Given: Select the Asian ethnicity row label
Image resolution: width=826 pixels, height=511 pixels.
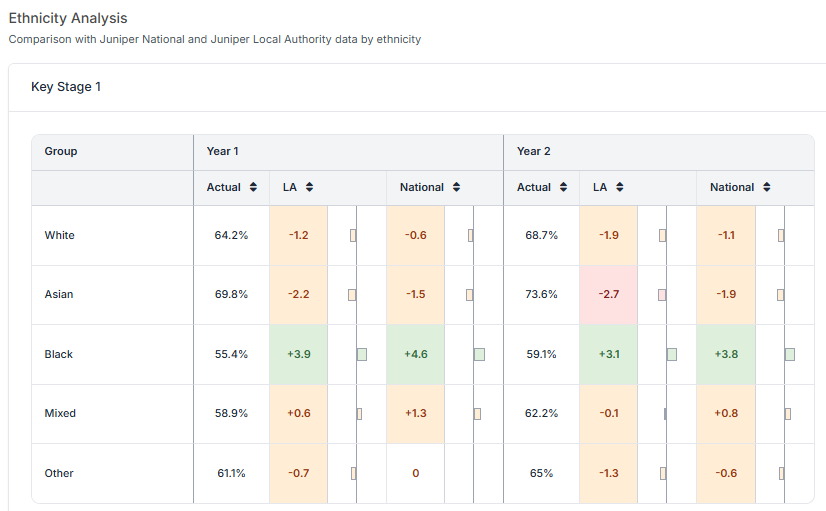Looking at the screenshot, I should [x=59, y=295].
